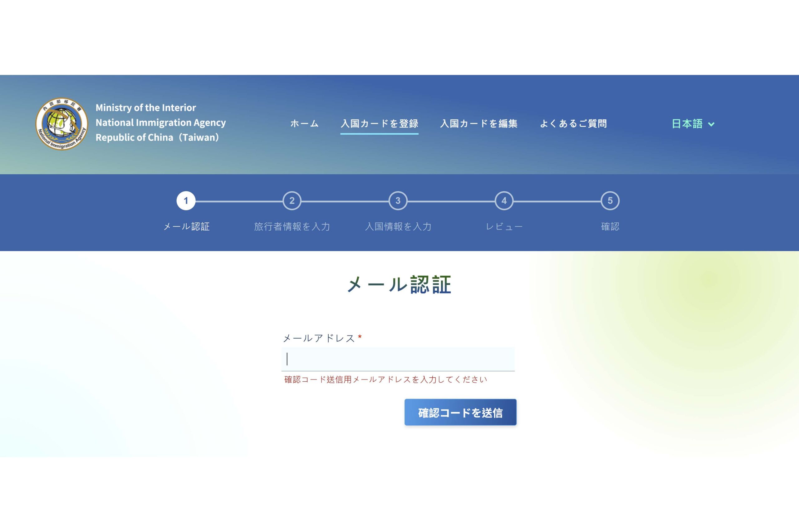Click step 2 circle in progress bar
The width and height of the screenshot is (799, 532).
tap(292, 201)
